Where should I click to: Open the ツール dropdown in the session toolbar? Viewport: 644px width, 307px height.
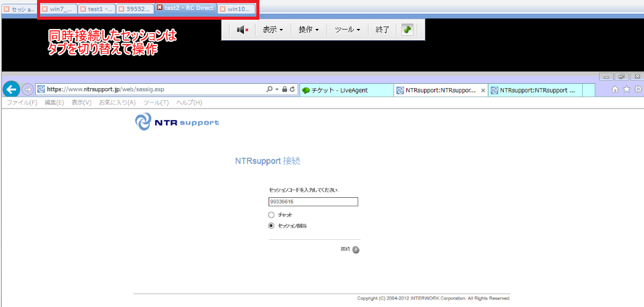(x=347, y=30)
